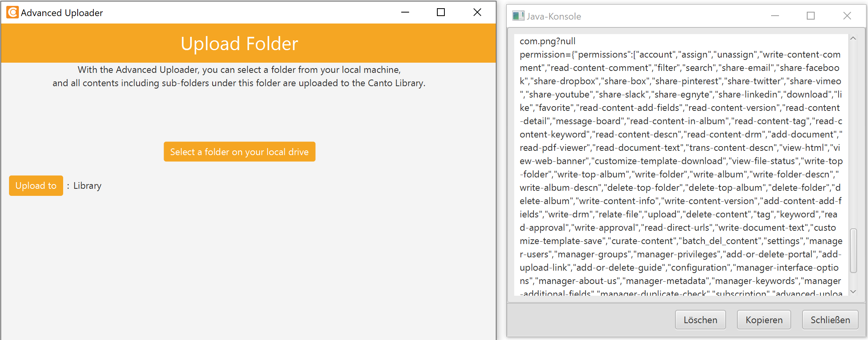Select a folder on your local drive

(239, 152)
